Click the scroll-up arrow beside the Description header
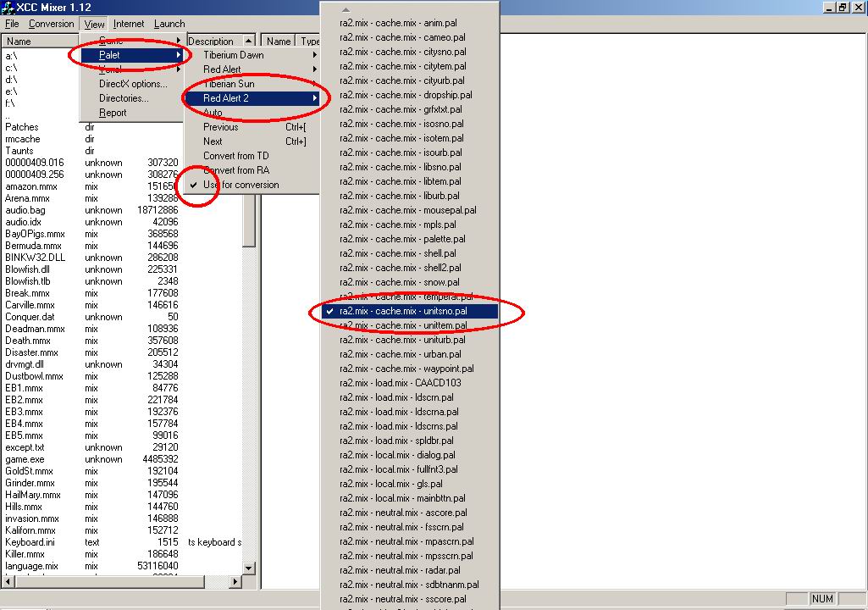The image size is (868, 610). [249, 41]
